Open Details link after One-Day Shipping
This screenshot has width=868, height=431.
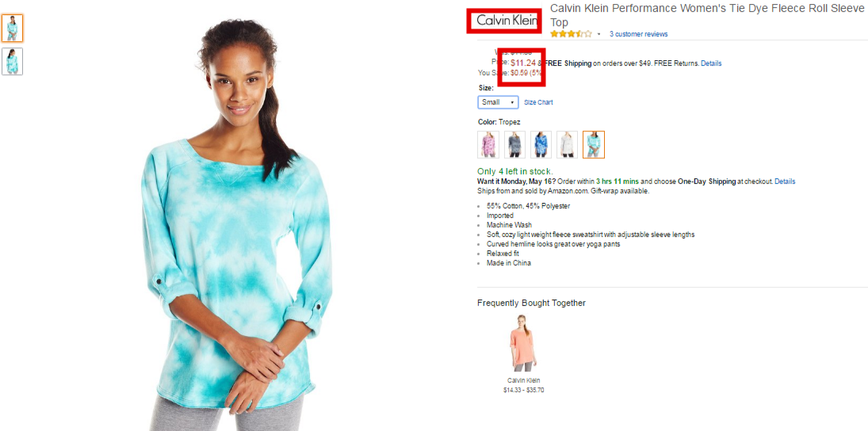click(x=785, y=181)
